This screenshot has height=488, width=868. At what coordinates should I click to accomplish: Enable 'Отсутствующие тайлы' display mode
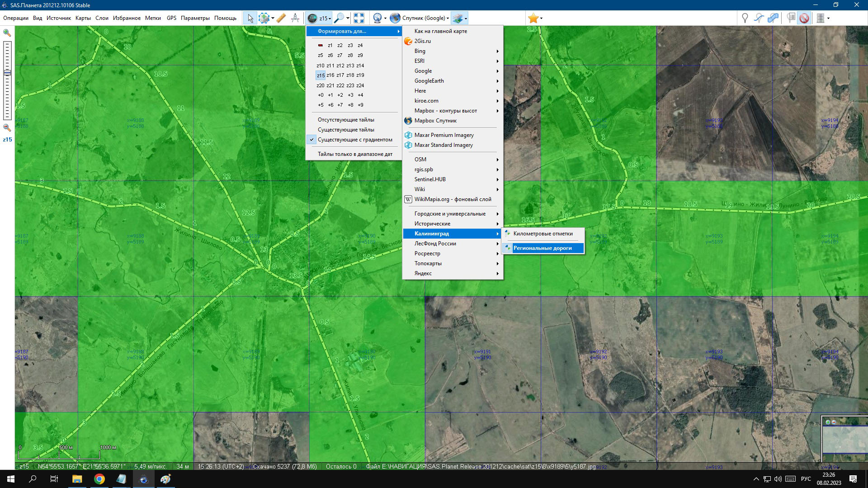point(346,120)
